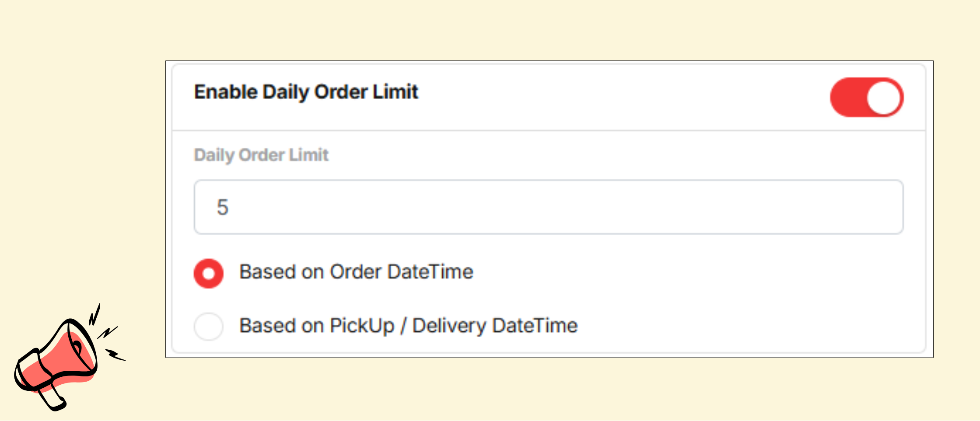980x421 pixels.
Task: Click the 'Based on PickUp / Delivery DateTime' label
Action: click(408, 326)
